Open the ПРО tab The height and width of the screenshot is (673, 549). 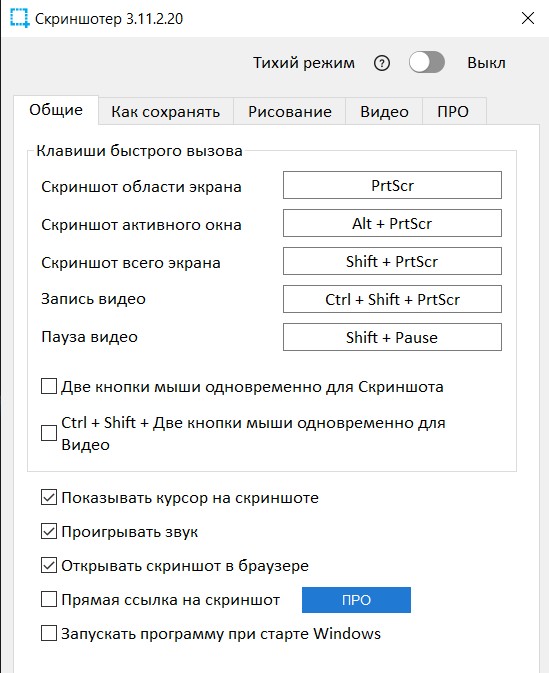click(454, 112)
